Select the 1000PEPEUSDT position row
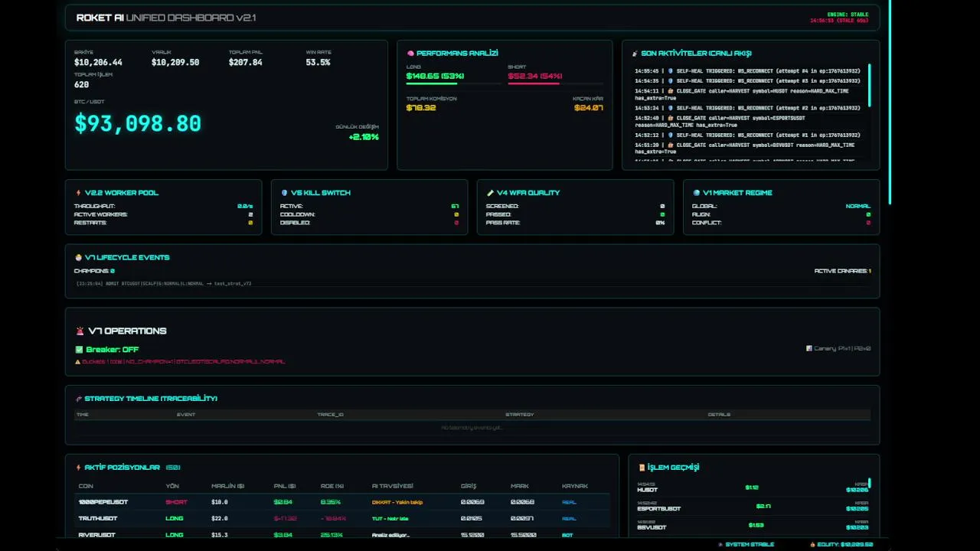This screenshot has height=551, width=980. [x=341, y=502]
